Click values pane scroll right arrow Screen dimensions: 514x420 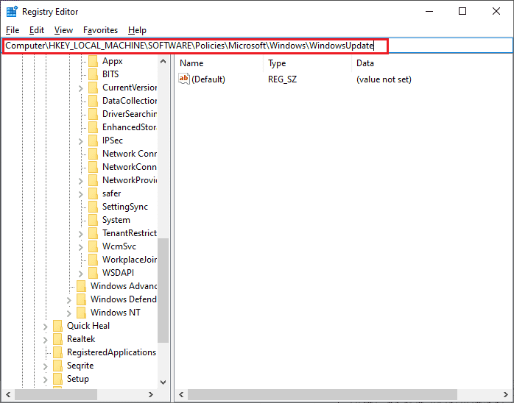tap(505, 395)
